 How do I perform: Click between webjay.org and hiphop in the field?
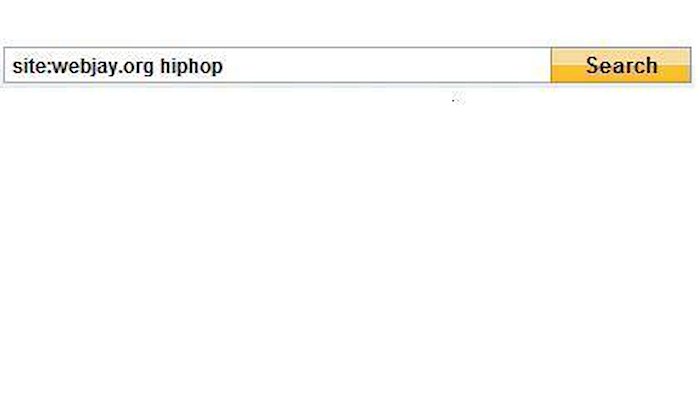point(157,67)
